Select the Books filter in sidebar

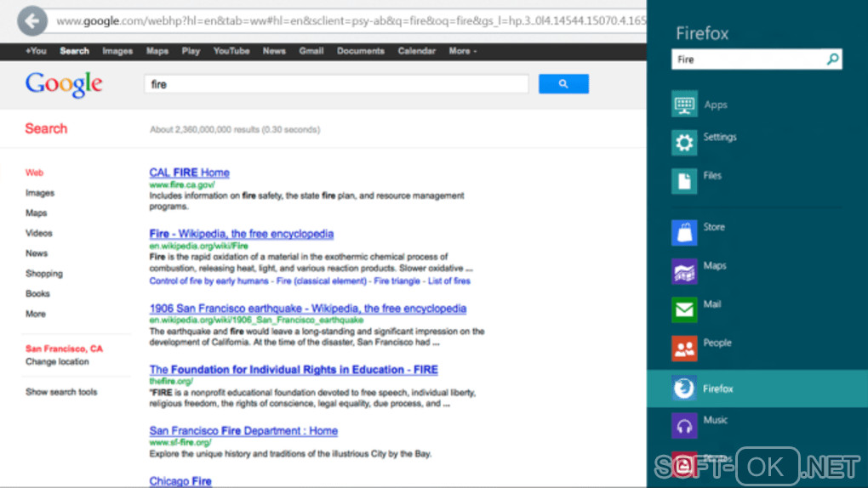pyautogui.click(x=37, y=294)
